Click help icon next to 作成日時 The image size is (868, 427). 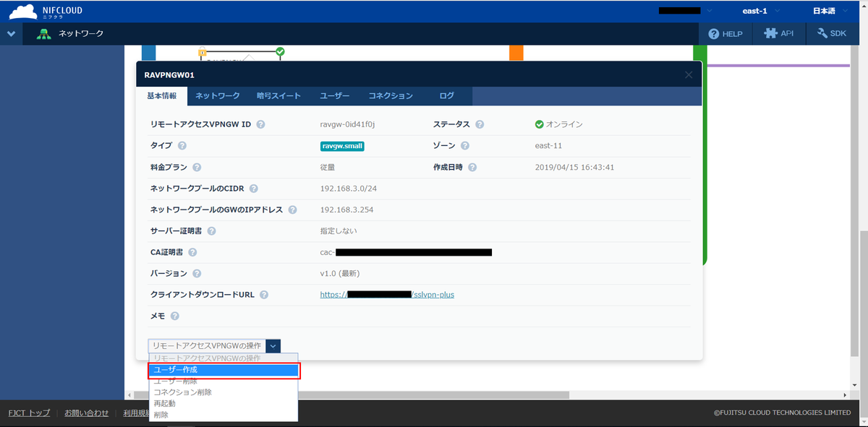472,167
